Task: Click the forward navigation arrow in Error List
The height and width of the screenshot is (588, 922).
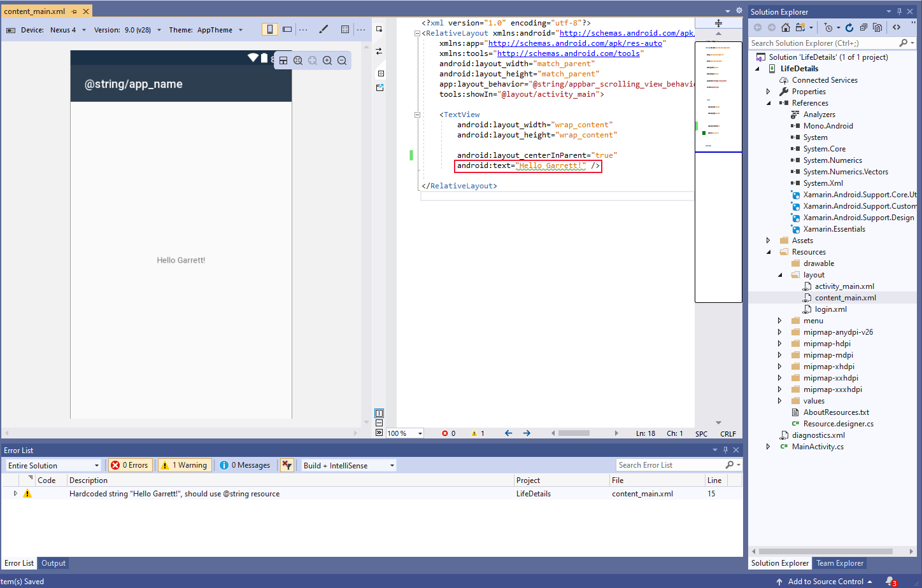Action: [x=527, y=433]
